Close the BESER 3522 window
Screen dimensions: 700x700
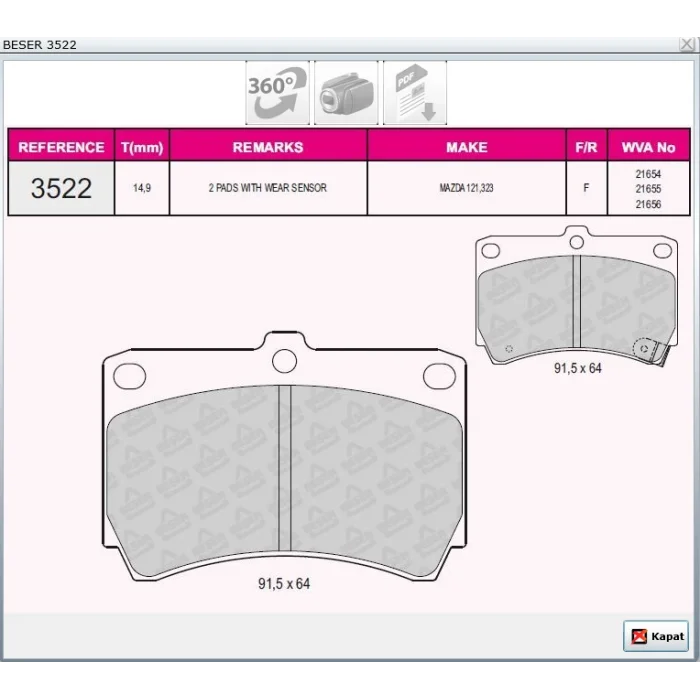point(687,44)
